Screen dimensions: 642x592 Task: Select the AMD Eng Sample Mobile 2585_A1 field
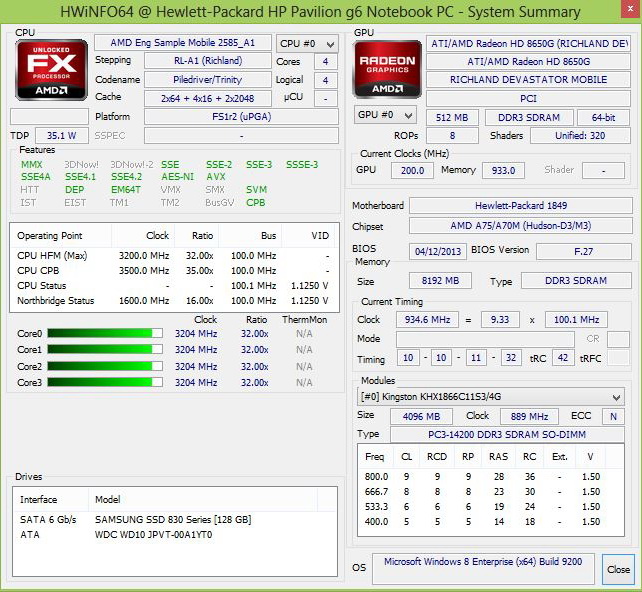[183, 43]
